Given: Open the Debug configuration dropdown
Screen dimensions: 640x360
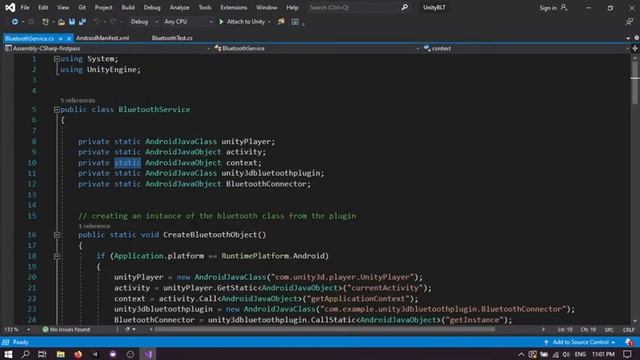Looking at the screenshot, I should point(144,22).
